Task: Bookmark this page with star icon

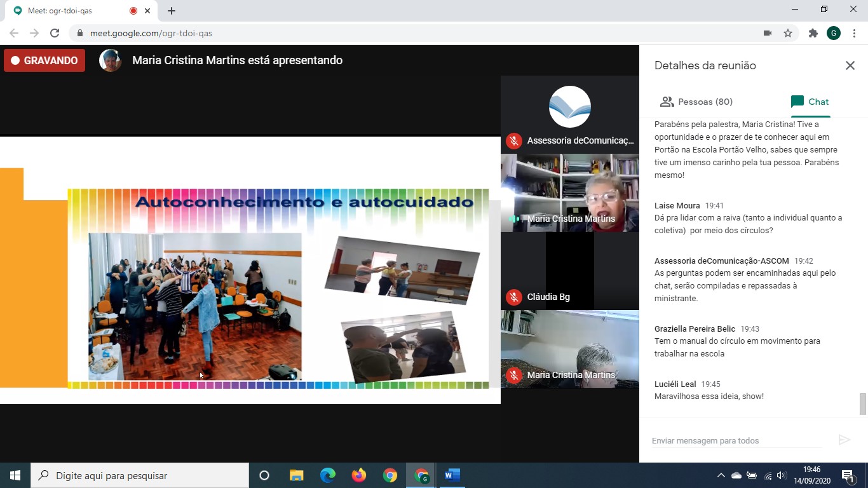Action: pos(788,33)
